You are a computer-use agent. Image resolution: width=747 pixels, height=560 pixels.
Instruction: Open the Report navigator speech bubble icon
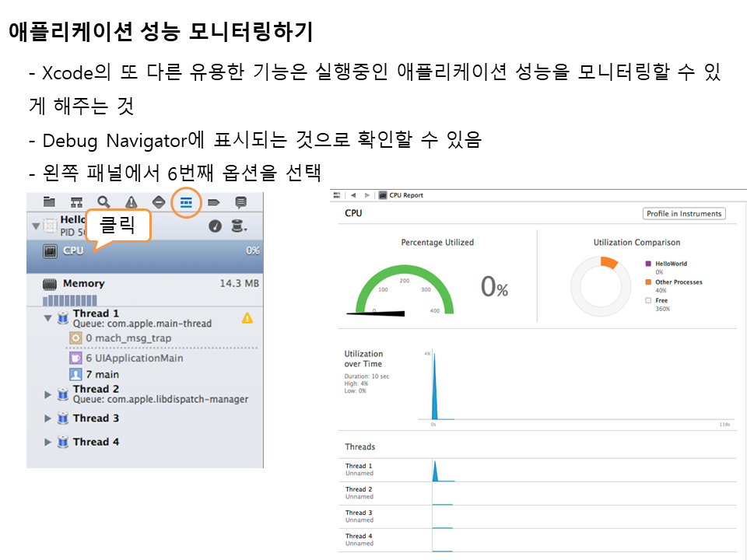(x=240, y=202)
